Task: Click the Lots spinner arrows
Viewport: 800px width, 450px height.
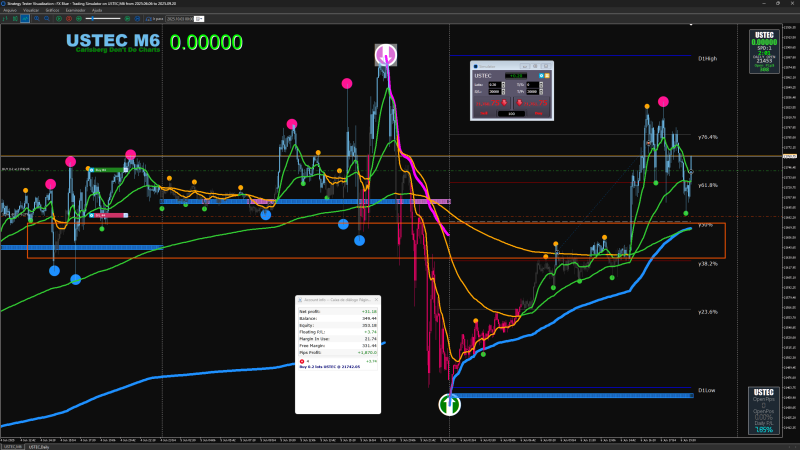Action: [504, 85]
